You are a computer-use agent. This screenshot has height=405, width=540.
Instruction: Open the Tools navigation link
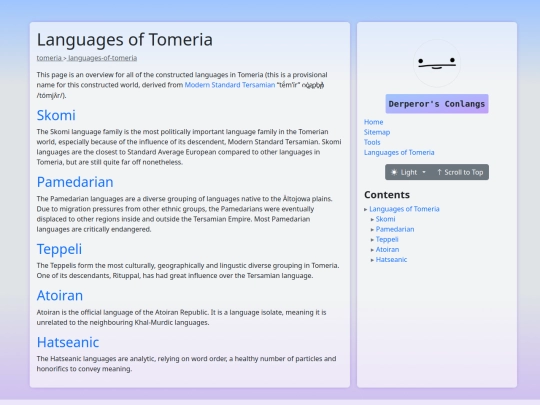click(x=372, y=142)
